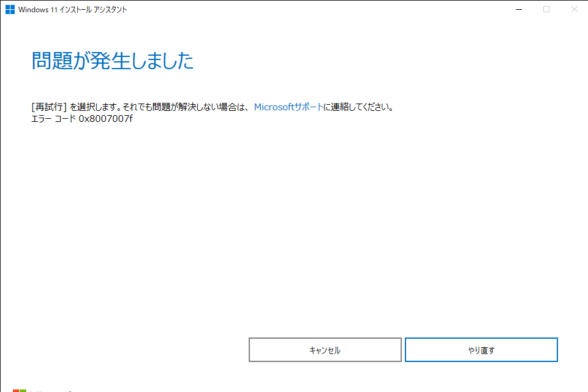Screen dimensions: 588x392
Task: Click the Windows 11 logo in title bar
Action: (x=10, y=9)
